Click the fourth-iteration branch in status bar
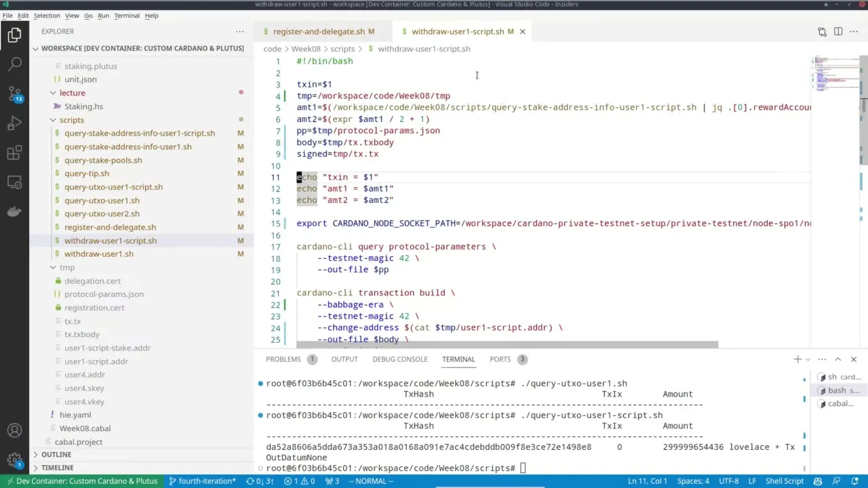This screenshot has height=488, width=868. point(202,481)
